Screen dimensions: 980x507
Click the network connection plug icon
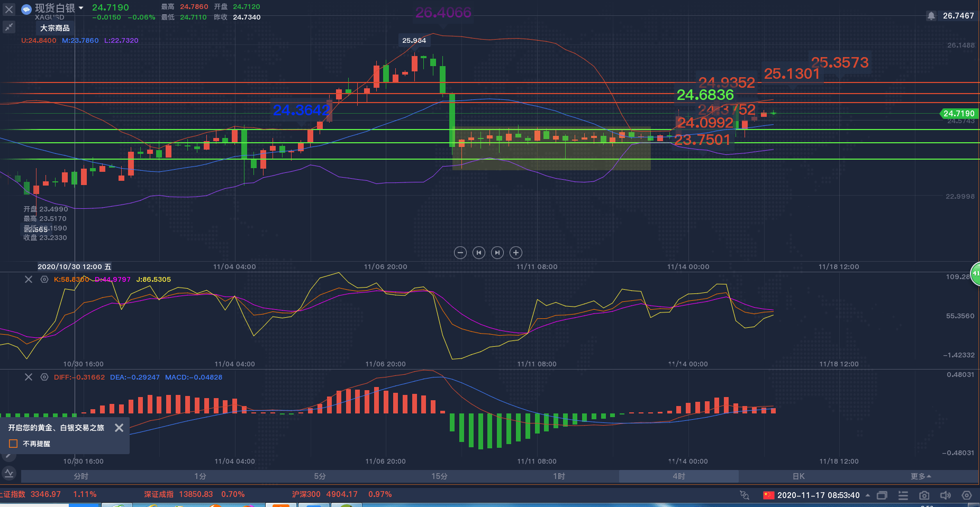point(745,495)
